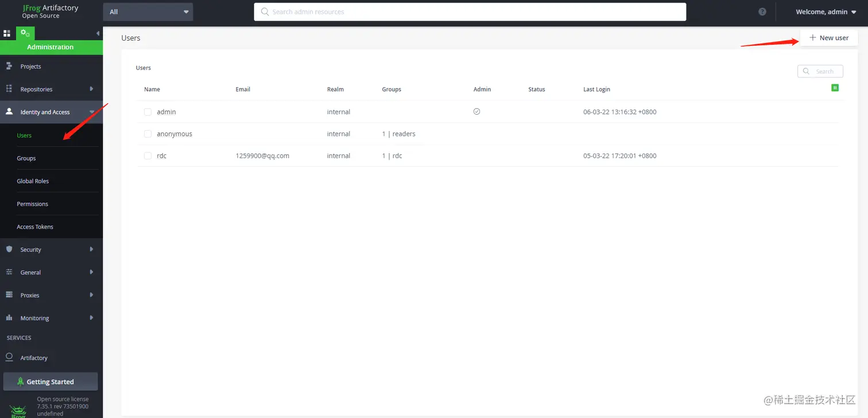The height and width of the screenshot is (418, 868).
Task: Click the plus icon on New user
Action: point(812,38)
